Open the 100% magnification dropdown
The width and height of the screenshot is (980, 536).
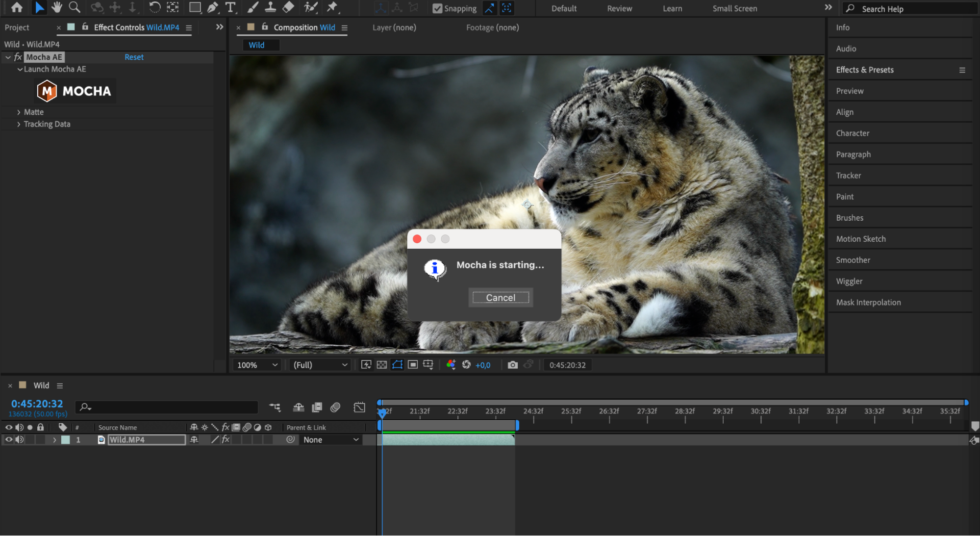tap(257, 365)
